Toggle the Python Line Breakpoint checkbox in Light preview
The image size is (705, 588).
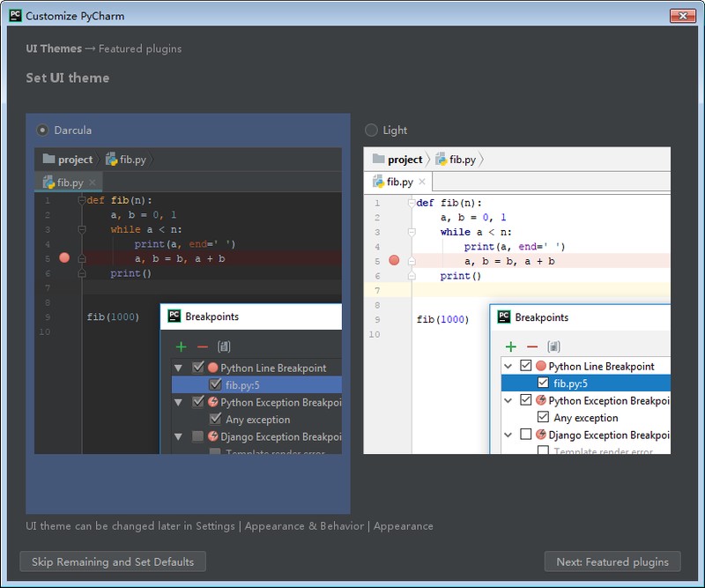[525, 365]
